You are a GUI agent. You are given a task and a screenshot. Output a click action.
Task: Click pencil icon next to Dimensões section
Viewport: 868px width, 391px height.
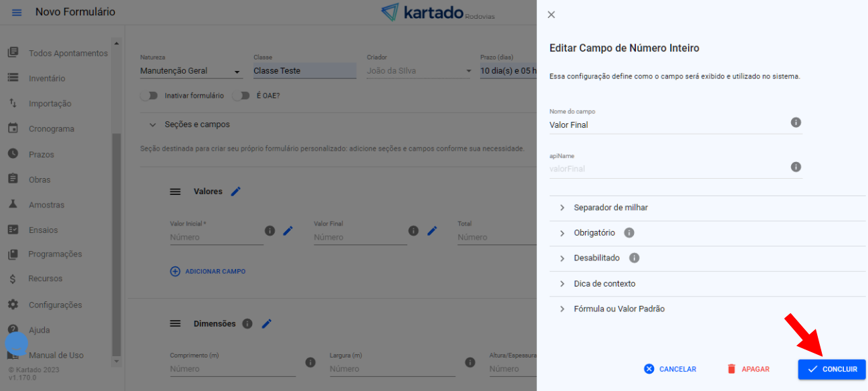coord(266,324)
